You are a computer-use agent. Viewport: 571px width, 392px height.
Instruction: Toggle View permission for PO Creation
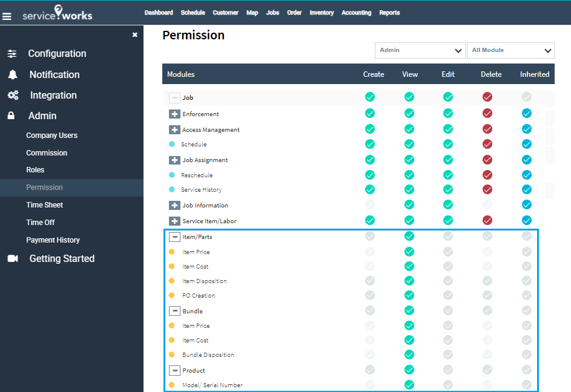409,295
